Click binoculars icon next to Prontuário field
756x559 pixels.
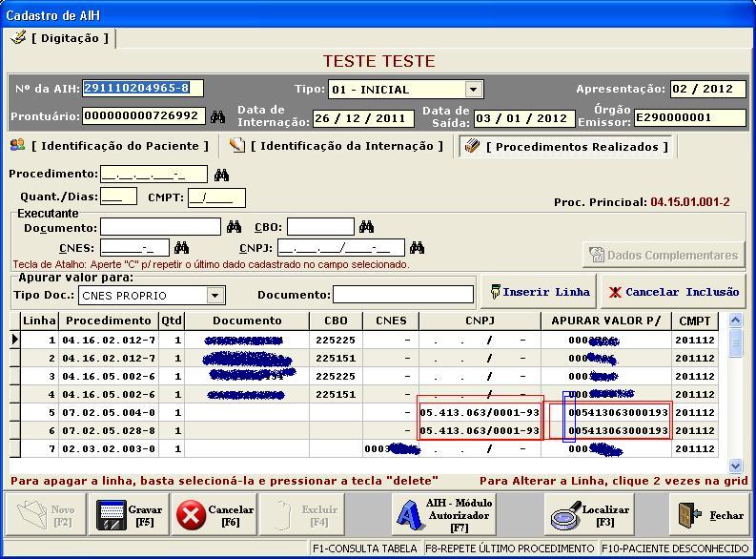tap(218, 116)
